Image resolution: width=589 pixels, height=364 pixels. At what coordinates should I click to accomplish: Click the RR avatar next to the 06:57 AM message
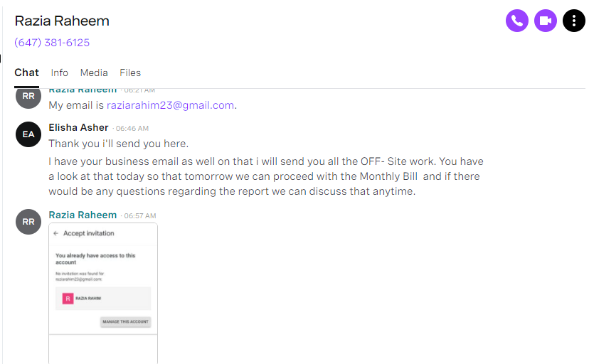coord(28,222)
